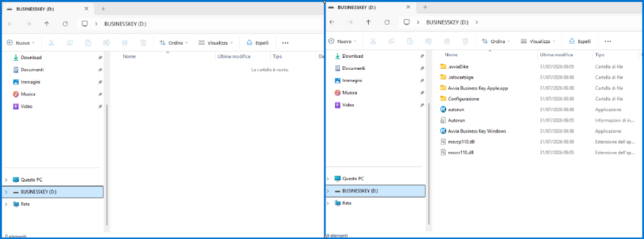Click Paste icon in right window toolbar

pos(410,41)
